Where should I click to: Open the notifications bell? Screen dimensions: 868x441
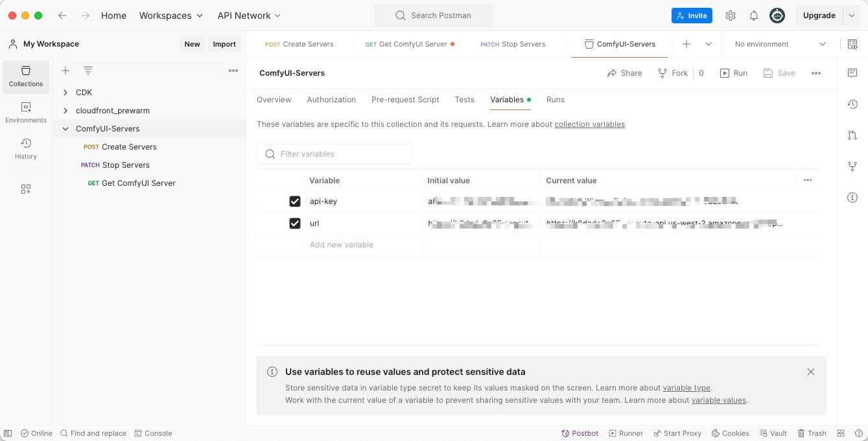click(x=754, y=16)
